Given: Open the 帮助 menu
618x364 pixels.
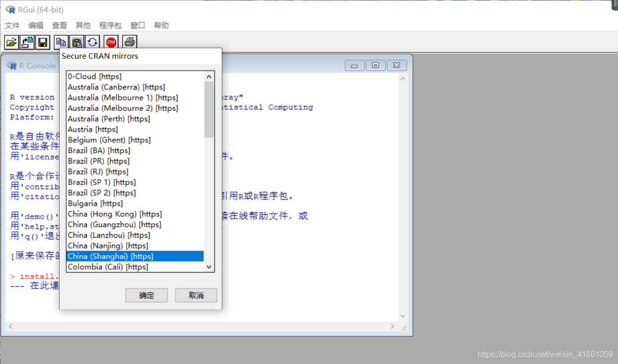Looking at the screenshot, I should [x=161, y=25].
